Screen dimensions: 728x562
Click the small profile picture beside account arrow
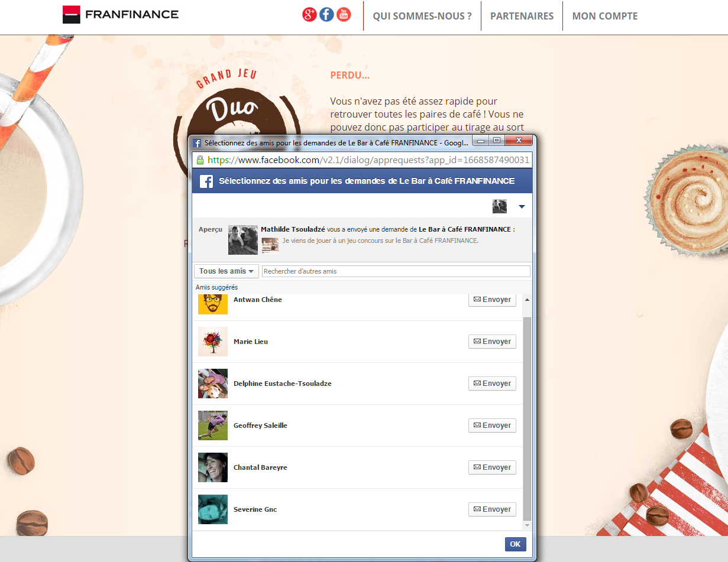tap(500, 206)
